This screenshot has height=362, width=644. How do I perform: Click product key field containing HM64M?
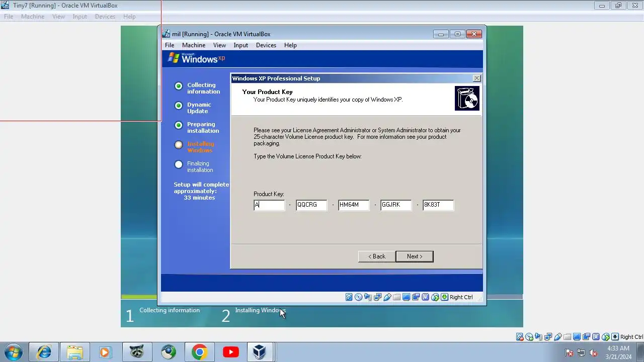354,205
